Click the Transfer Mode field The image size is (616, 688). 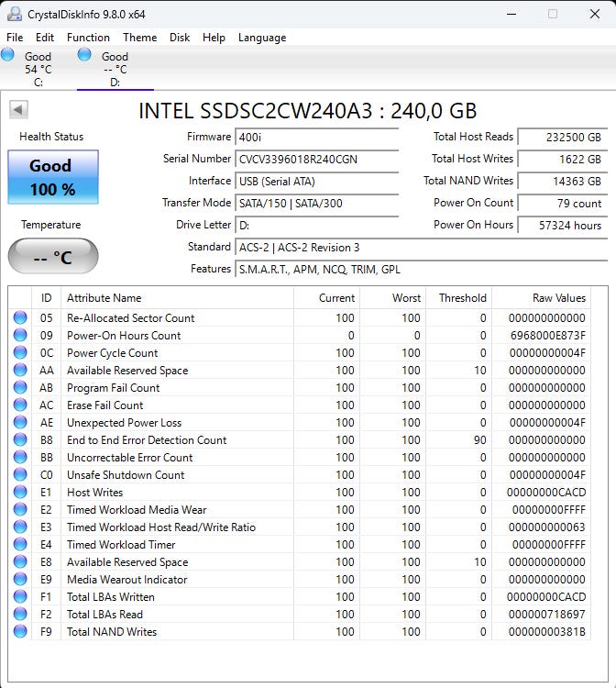pos(316,203)
